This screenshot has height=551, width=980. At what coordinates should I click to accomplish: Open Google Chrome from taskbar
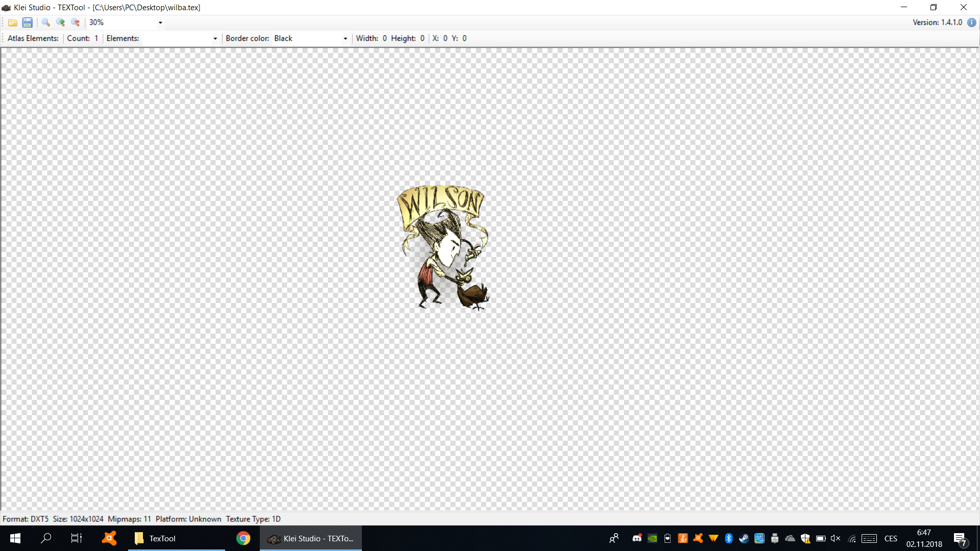[243, 538]
